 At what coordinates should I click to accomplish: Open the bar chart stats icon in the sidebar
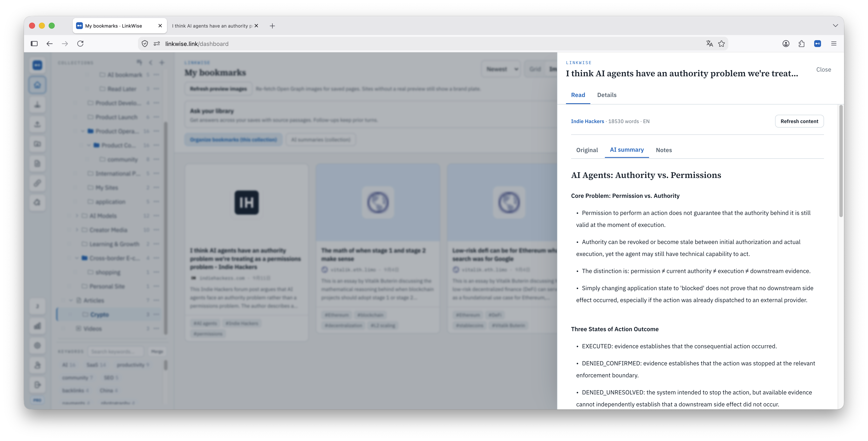pyautogui.click(x=37, y=326)
